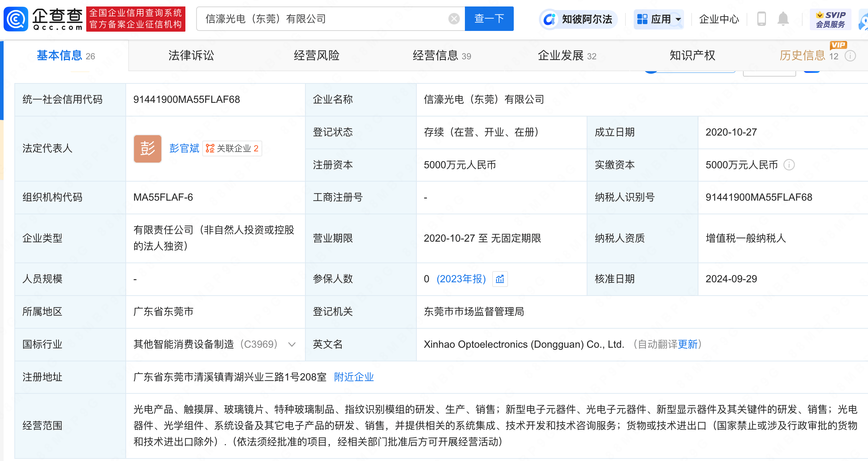The width and height of the screenshot is (868, 461).
Task: Open the 历史信息 VIP tab
Action: pos(809,56)
